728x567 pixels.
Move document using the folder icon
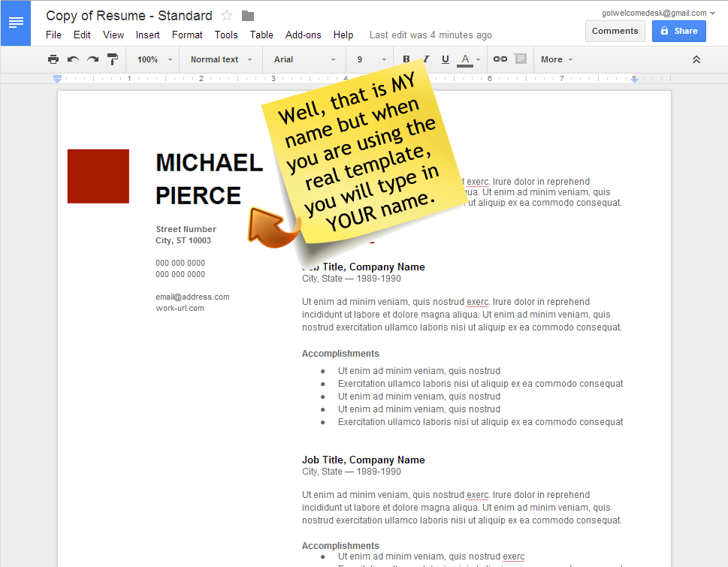(x=248, y=16)
